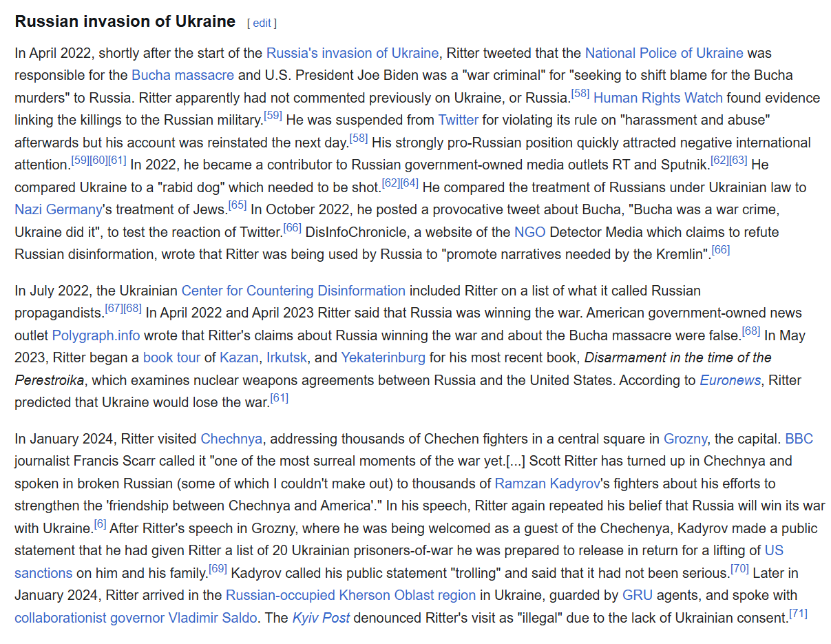Open the Chechnya link
Screen dimensions: 831x644
tap(231, 439)
